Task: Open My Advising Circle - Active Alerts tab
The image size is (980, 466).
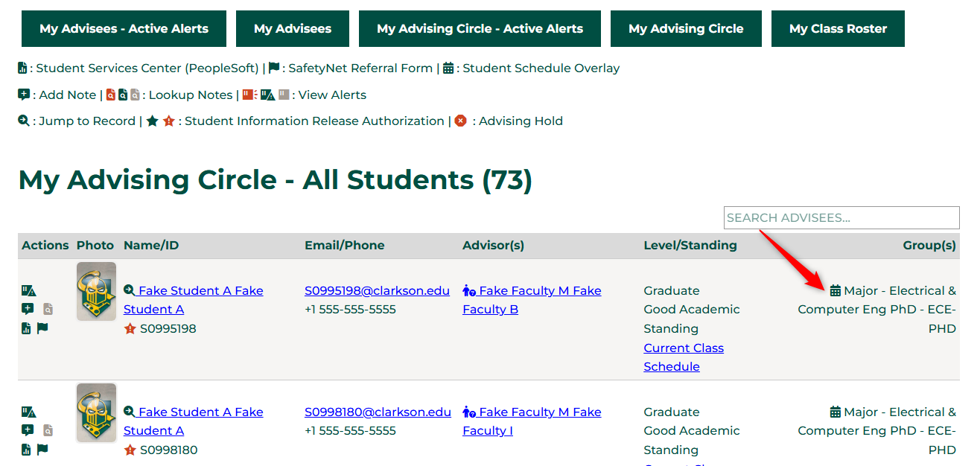Action: click(480, 28)
